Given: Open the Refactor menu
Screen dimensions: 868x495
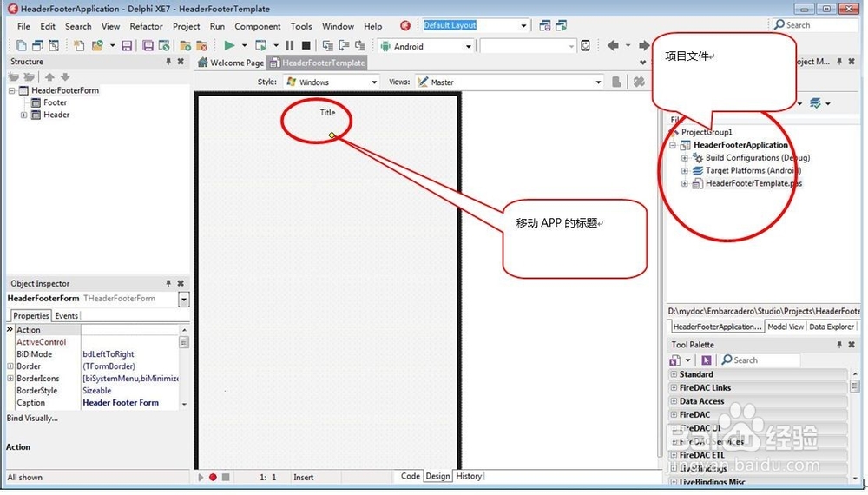Looking at the screenshot, I should click(146, 26).
